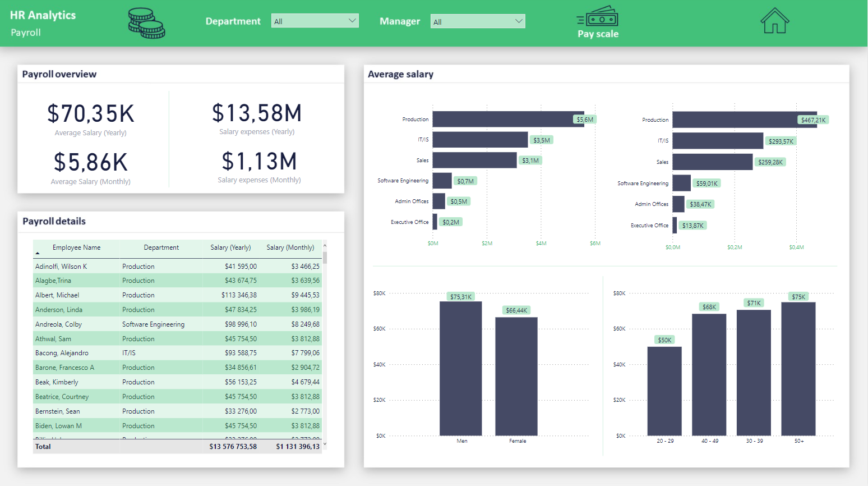This screenshot has height=486, width=868.
Task: Select the 20 - 29 age column
Action: (x=664, y=391)
